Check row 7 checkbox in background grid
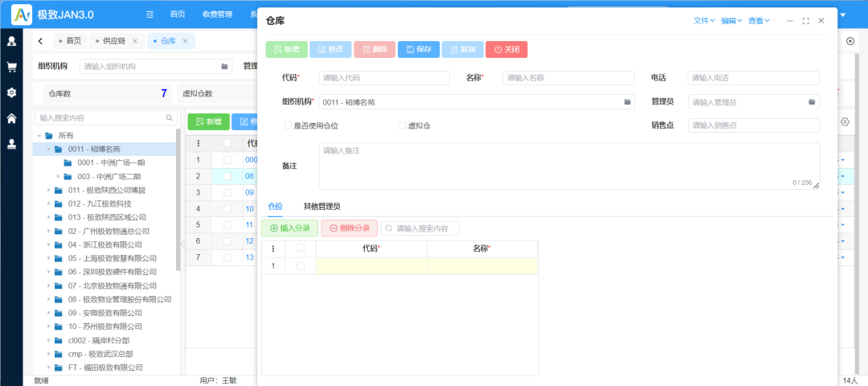The height and width of the screenshot is (386, 868). 227,257
